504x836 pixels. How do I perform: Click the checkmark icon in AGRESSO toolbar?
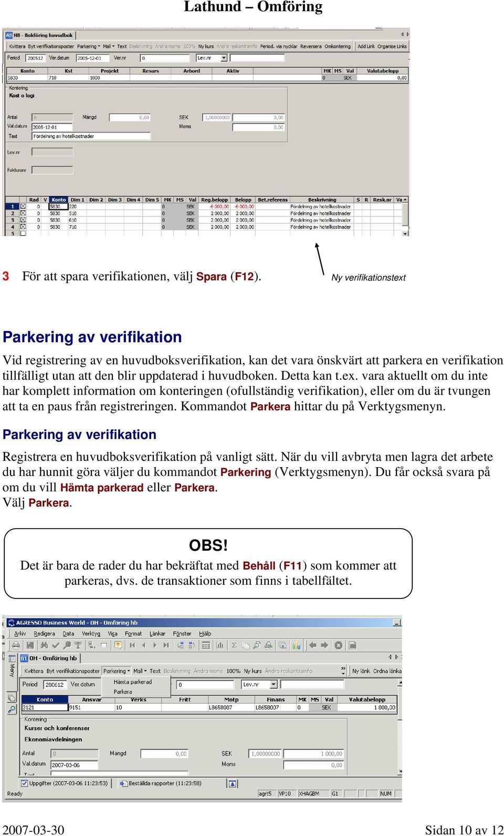[56, 645]
